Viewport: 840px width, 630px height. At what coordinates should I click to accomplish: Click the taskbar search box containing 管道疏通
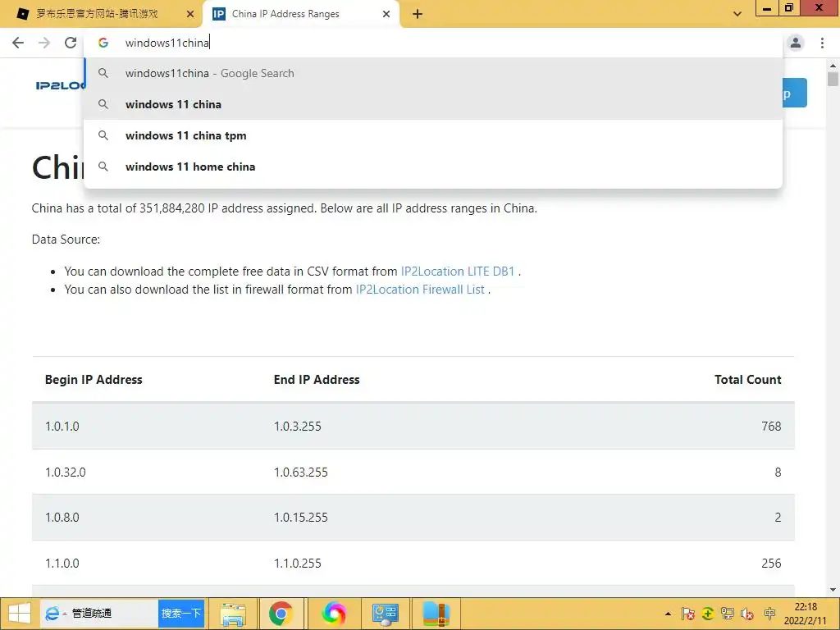pos(99,614)
